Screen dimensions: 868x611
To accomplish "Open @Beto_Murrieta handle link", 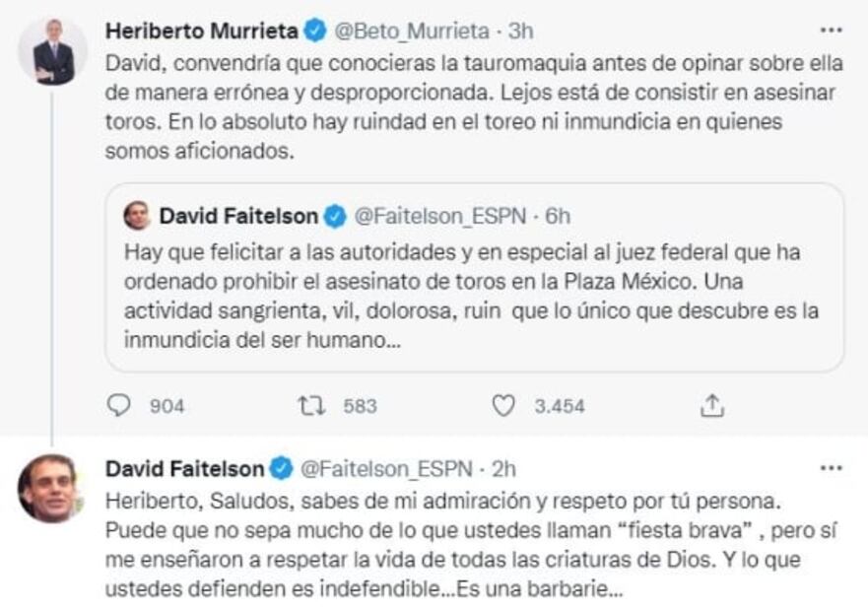I will (x=407, y=31).
